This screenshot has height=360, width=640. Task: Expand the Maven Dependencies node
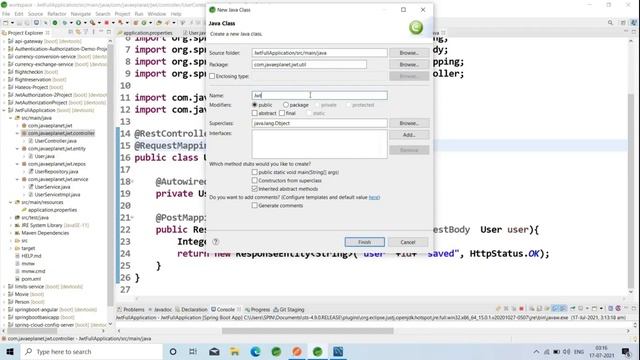pos(11,233)
